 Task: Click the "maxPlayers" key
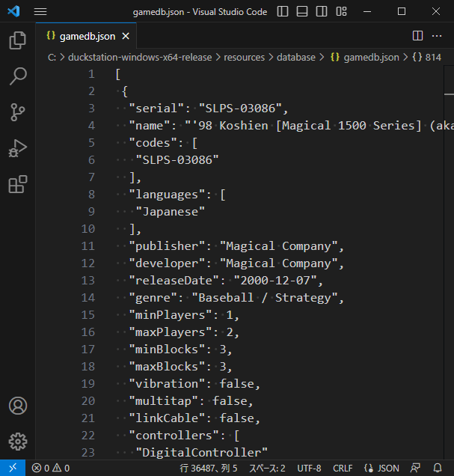(171, 332)
